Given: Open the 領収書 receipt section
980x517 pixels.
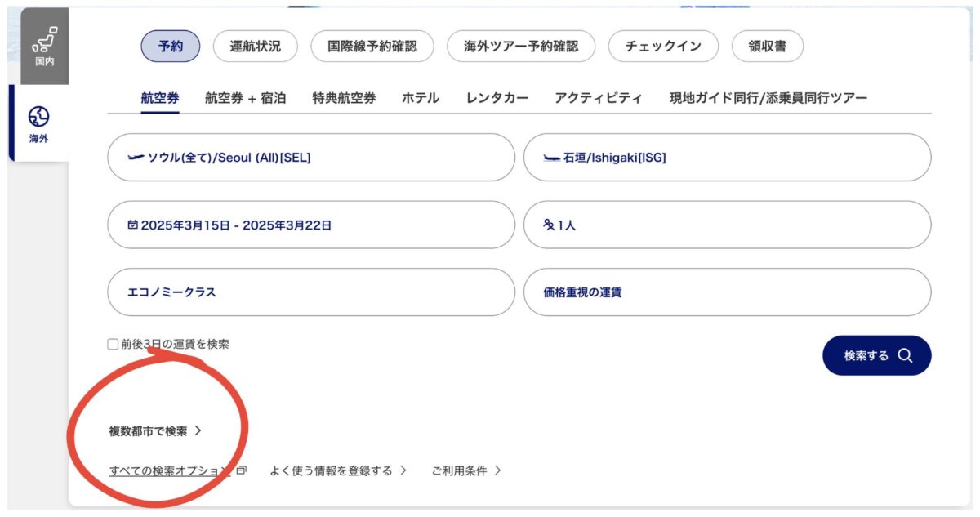Looking at the screenshot, I should (768, 47).
